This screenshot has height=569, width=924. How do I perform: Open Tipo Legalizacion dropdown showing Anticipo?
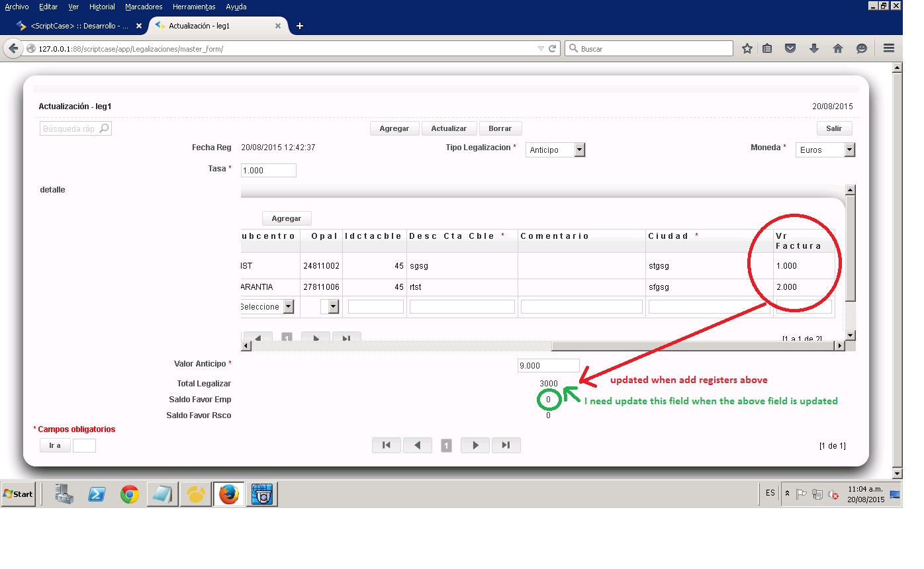(x=556, y=150)
